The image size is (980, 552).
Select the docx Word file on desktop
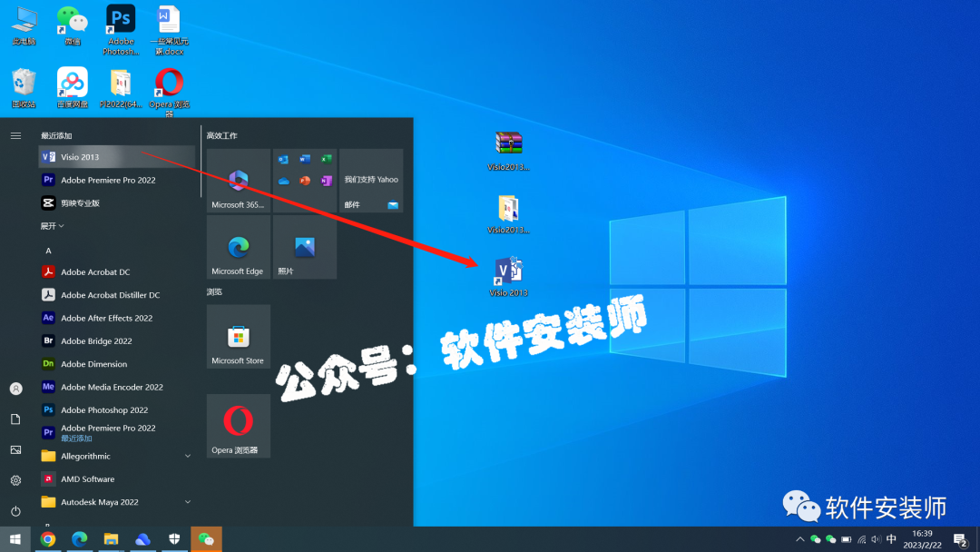169,30
